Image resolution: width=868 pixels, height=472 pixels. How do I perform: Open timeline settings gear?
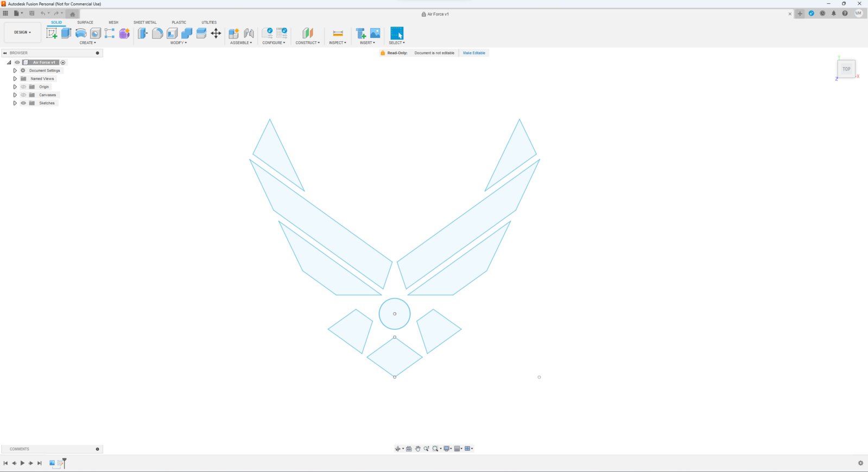pyautogui.click(x=860, y=463)
